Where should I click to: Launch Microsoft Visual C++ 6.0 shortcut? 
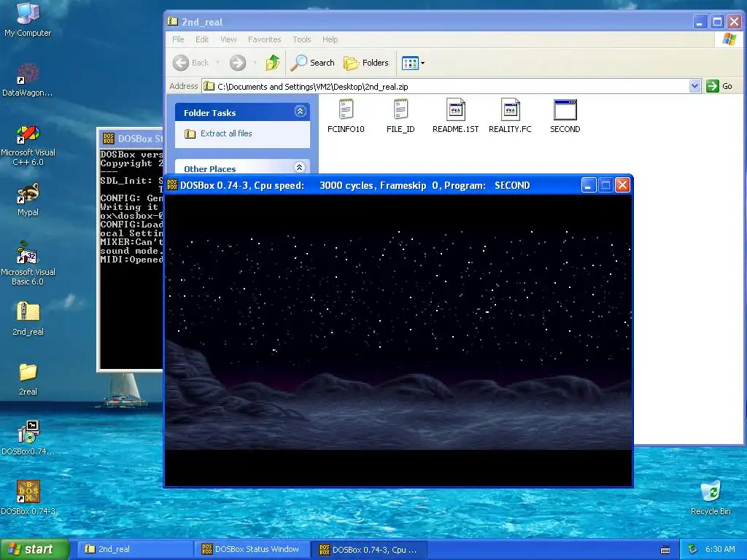point(28,145)
